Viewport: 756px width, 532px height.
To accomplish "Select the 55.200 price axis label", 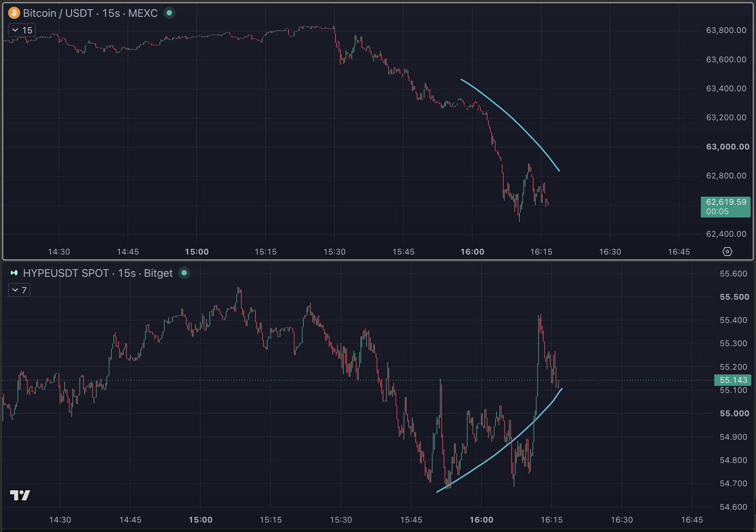I will (x=733, y=367).
